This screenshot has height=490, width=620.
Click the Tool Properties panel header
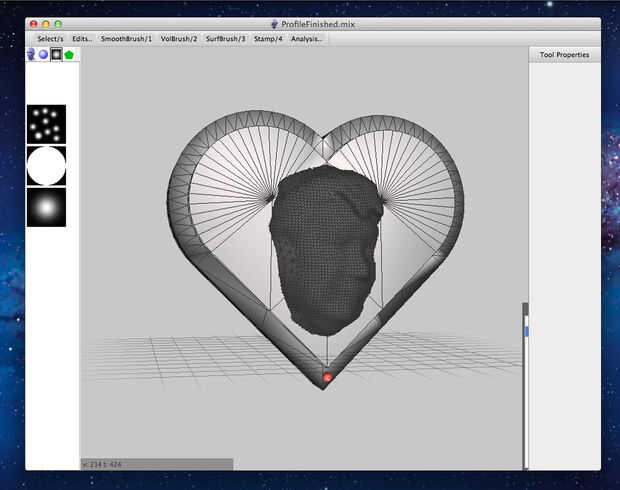point(564,55)
